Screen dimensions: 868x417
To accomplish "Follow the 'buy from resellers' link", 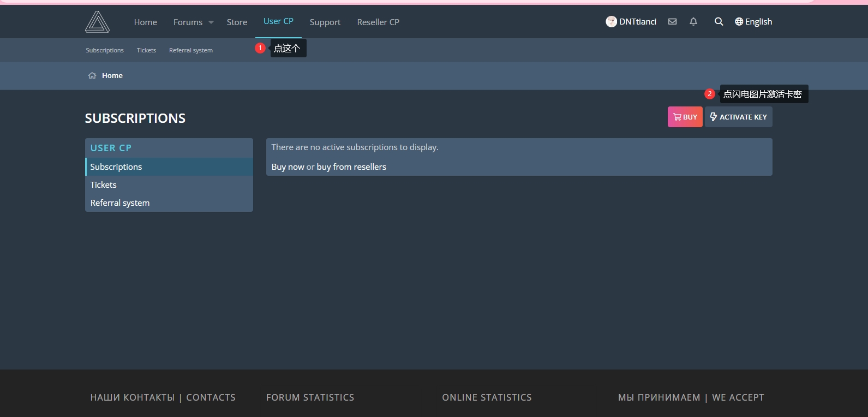I will [x=351, y=167].
